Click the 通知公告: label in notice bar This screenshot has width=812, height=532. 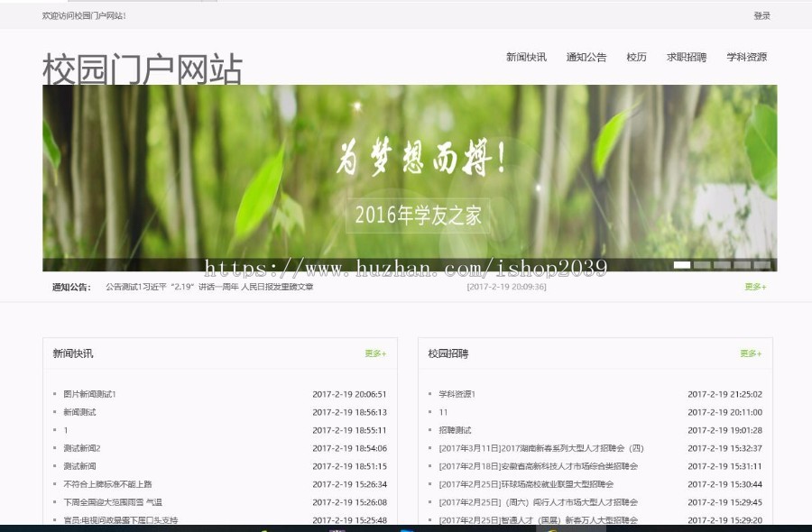pyautogui.click(x=71, y=288)
